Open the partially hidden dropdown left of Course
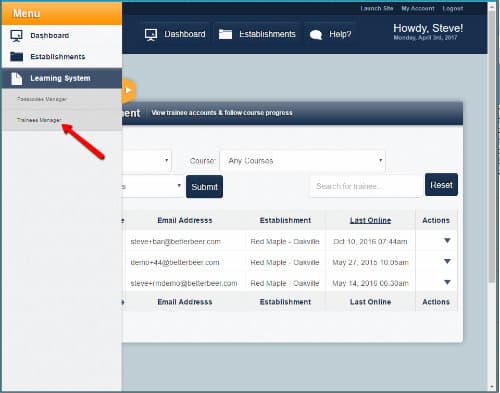 click(x=147, y=161)
